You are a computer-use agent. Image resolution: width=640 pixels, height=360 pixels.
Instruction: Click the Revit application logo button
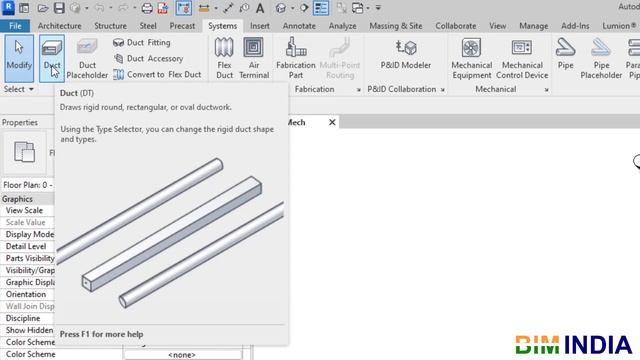[x=8, y=7]
